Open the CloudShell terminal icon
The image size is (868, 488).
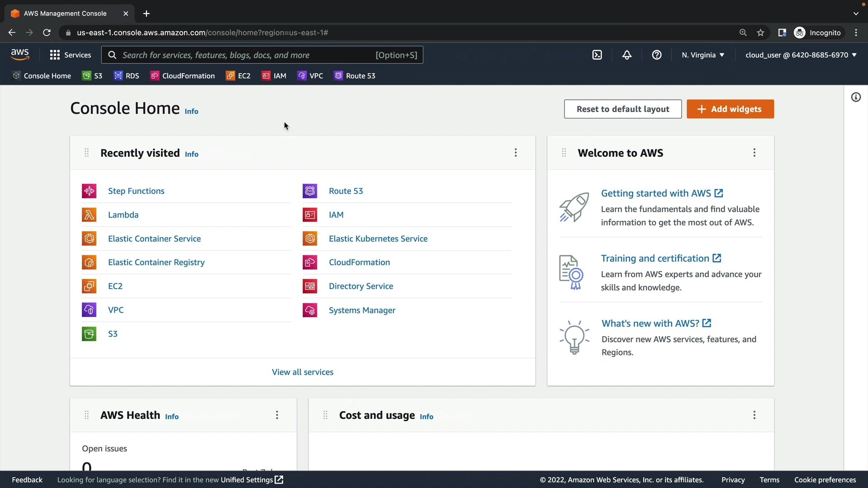click(x=597, y=55)
